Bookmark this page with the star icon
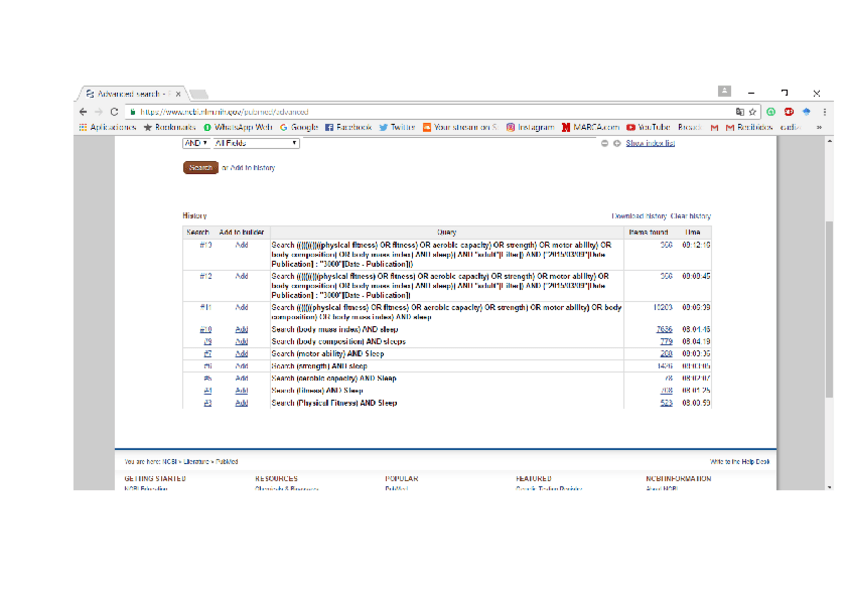 752,112
